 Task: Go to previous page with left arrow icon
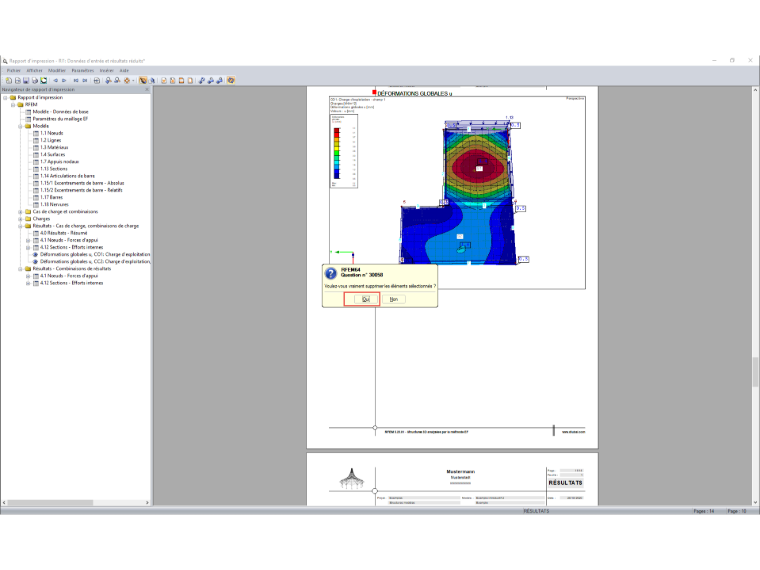(x=55, y=80)
